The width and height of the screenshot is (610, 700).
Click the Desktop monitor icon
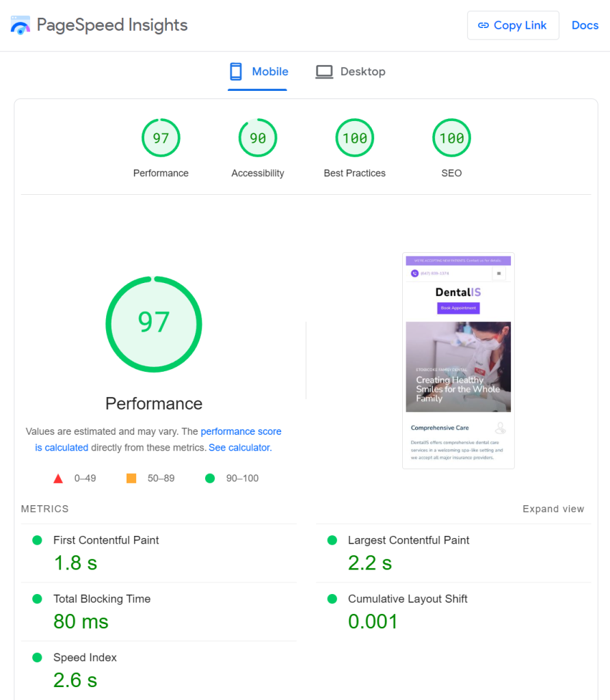(323, 72)
